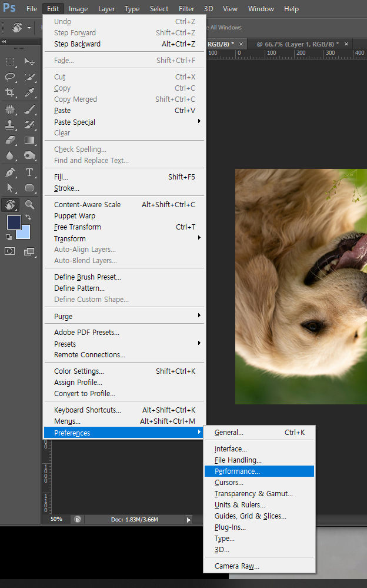Reset default foreground and background colors
Image resolution: width=367 pixels, height=588 pixels.
pyautogui.click(x=9, y=237)
